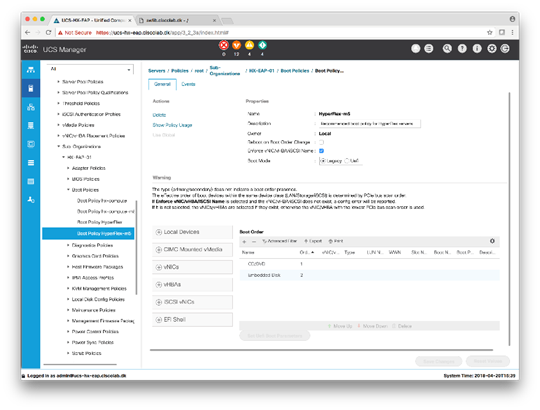Open the SAN section in the sidebar

[x=31, y=125]
